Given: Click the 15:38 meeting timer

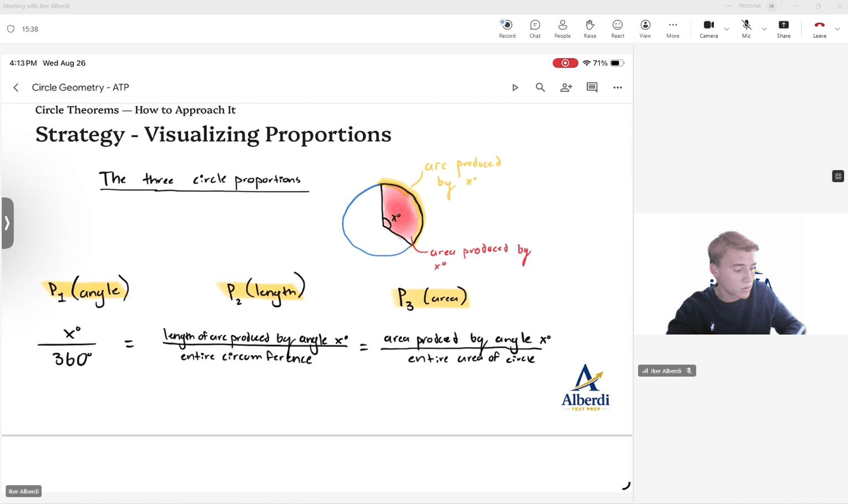Looking at the screenshot, I should [x=30, y=29].
